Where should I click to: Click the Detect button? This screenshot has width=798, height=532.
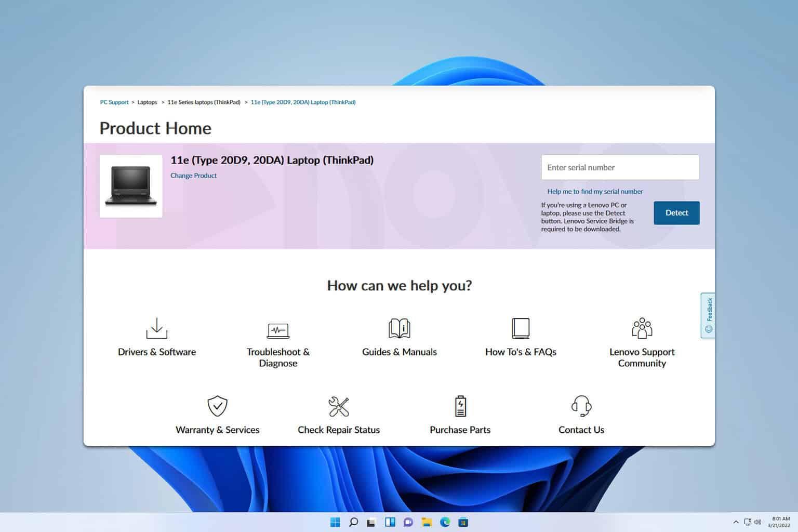tap(676, 212)
